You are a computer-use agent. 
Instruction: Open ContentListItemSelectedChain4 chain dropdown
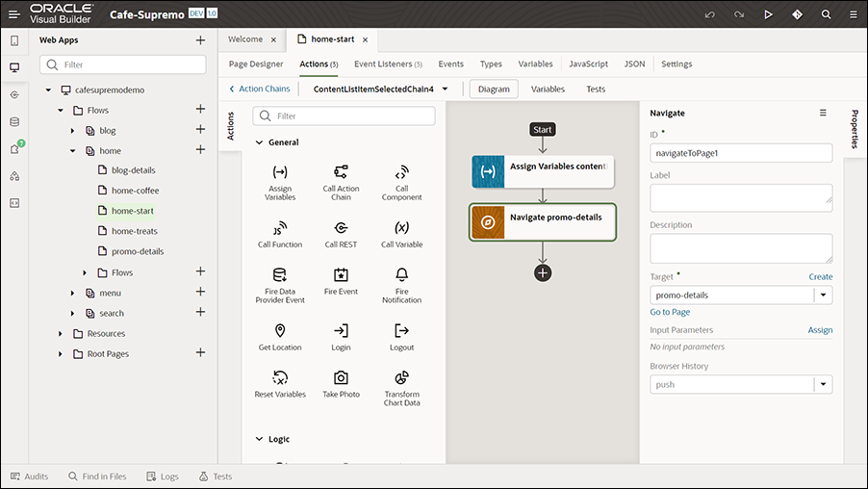pos(446,90)
